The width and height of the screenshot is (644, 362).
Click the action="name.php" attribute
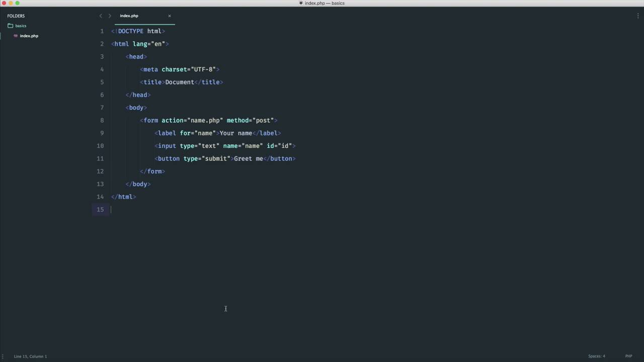tap(192, 120)
